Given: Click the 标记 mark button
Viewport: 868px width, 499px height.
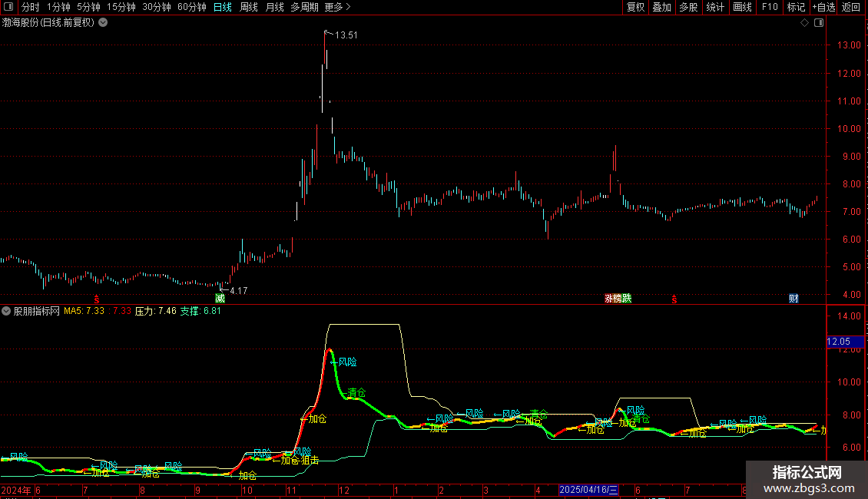Looking at the screenshot, I should pos(796,7).
